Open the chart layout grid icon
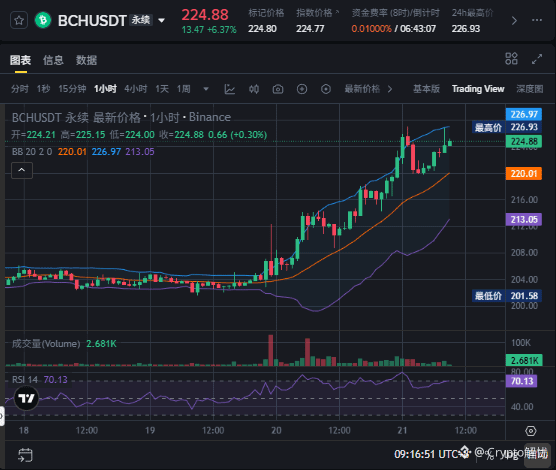 coord(511,59)
